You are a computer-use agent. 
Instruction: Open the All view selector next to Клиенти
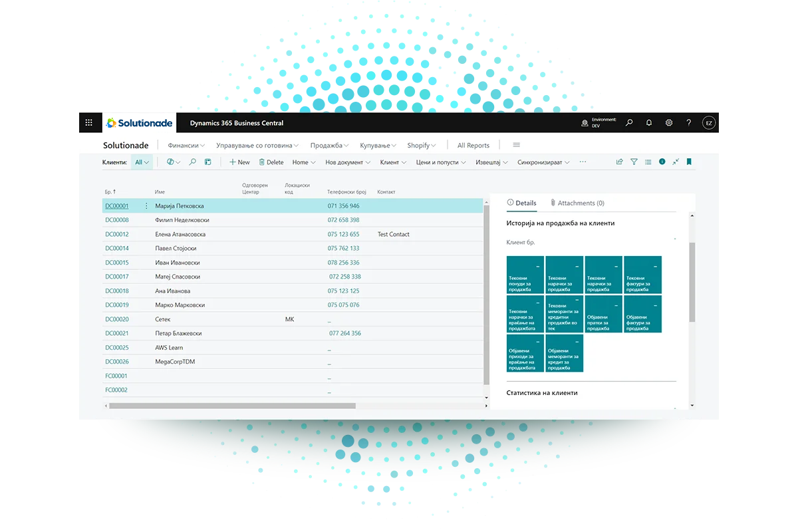[142, 162]
